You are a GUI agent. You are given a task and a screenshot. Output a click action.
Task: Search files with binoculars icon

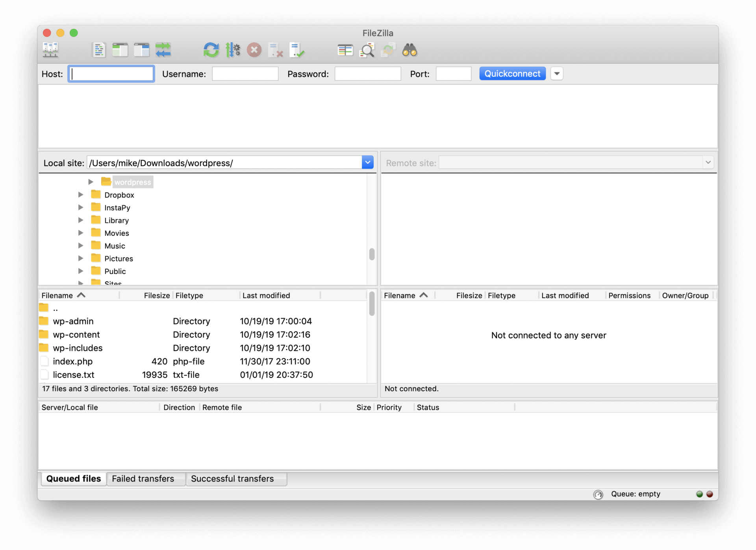click(x=409, y=50)
